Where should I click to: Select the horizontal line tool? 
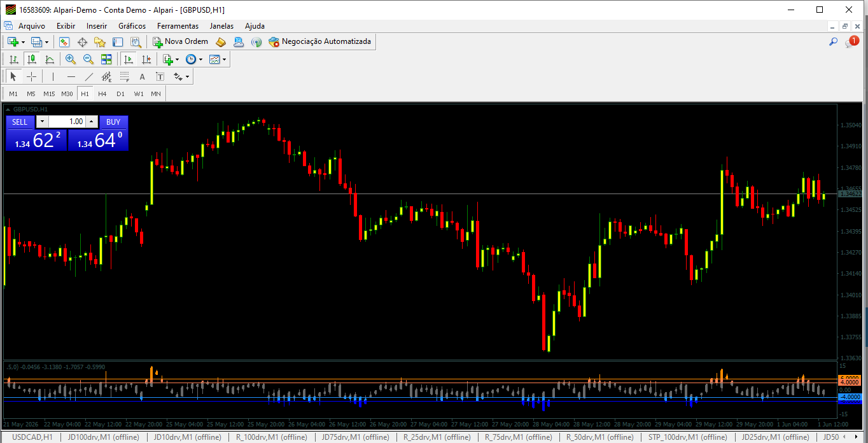coord(71,76)
